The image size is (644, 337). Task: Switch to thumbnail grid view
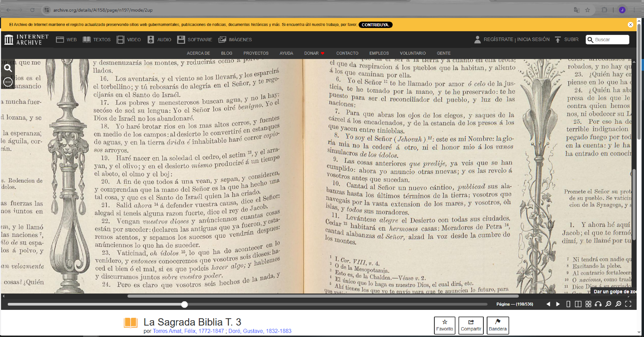pyautogui.click(x=588, y=304)
